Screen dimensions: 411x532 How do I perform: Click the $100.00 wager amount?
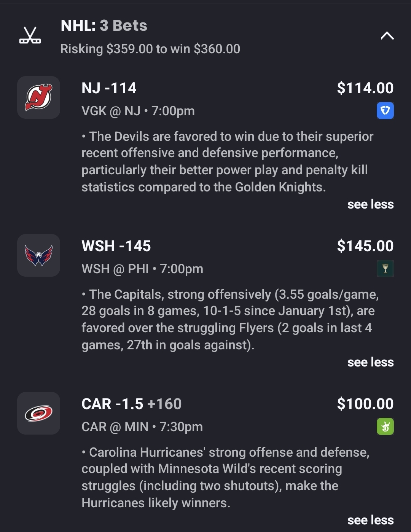(x=365, y=404)
